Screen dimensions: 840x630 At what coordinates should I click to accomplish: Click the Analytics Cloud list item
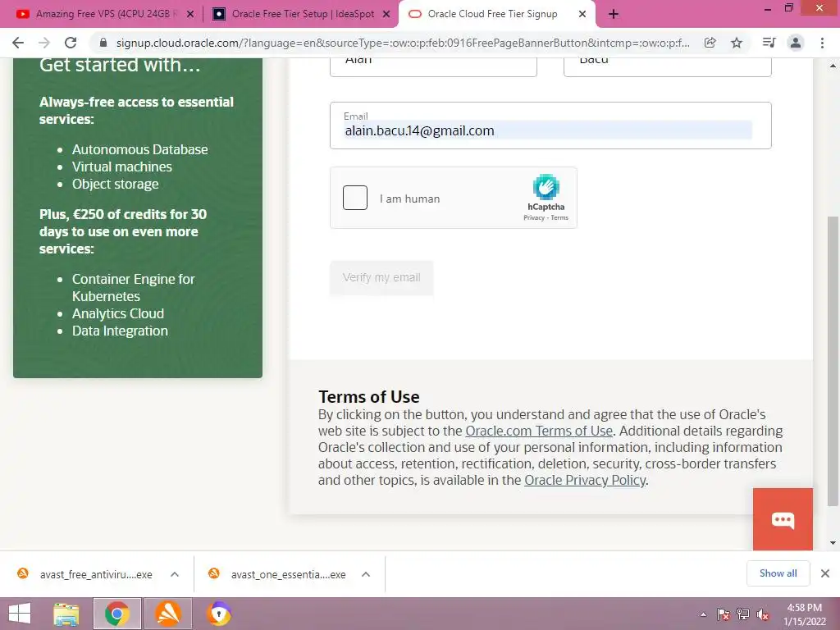(118, 313)
